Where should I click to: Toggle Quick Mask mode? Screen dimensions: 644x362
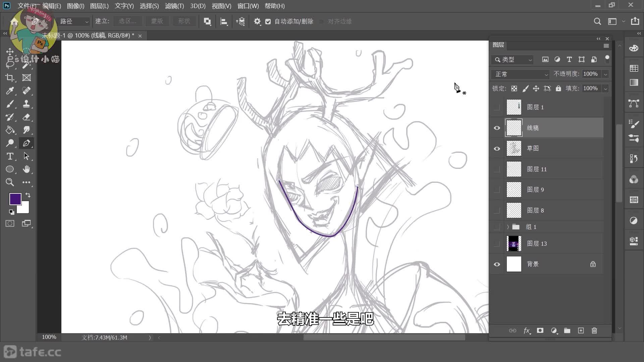(10, 224)
